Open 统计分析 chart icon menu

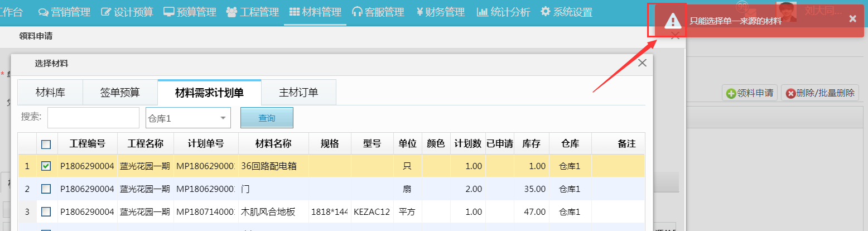(x=504, y=12)
